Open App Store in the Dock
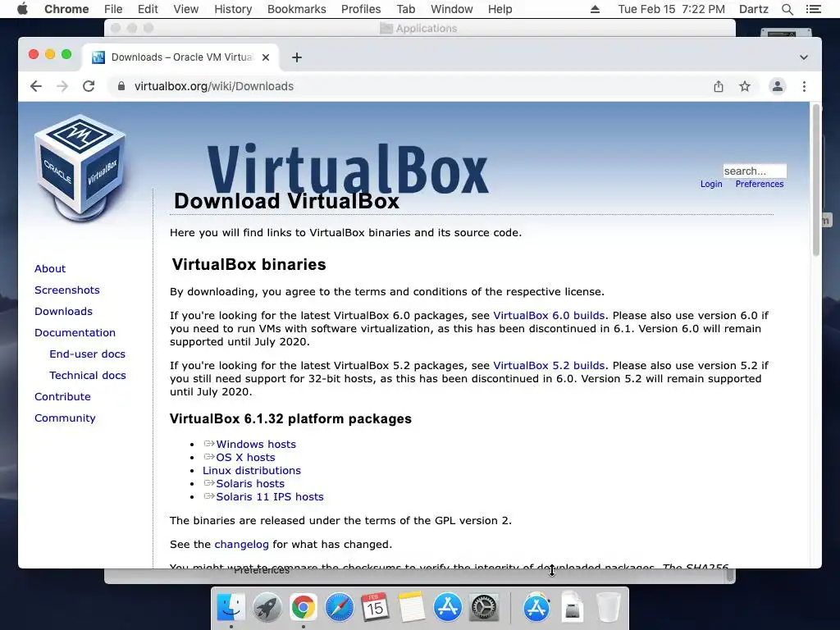840x630 pixels. pyautogui.click(x=447, y=607)
